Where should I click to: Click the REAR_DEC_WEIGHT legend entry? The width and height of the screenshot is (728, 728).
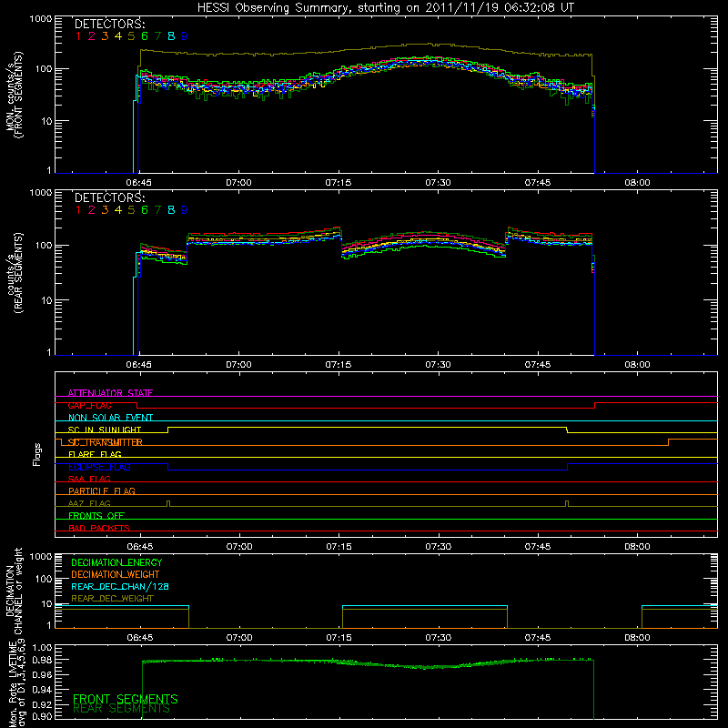click(x=112, y=599)
